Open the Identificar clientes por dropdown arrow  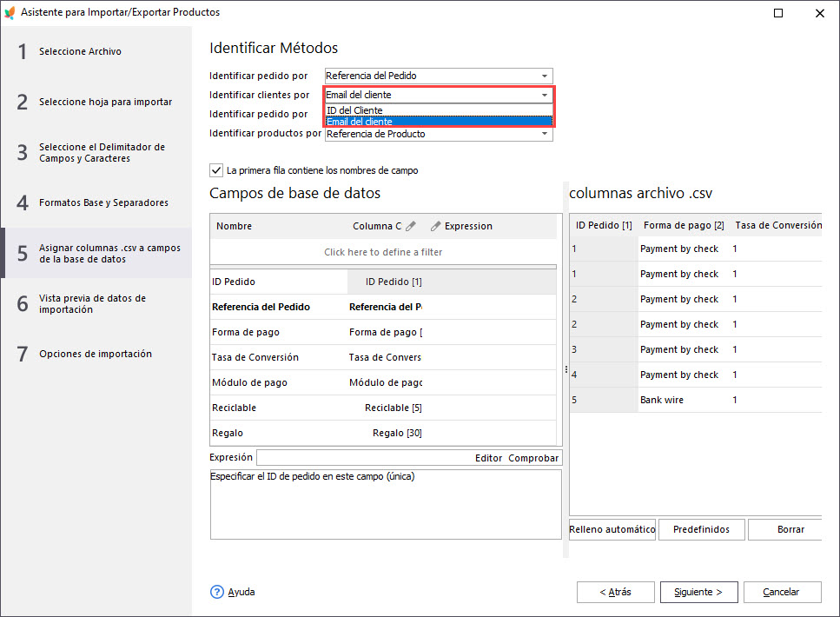[x=545, y=95]
